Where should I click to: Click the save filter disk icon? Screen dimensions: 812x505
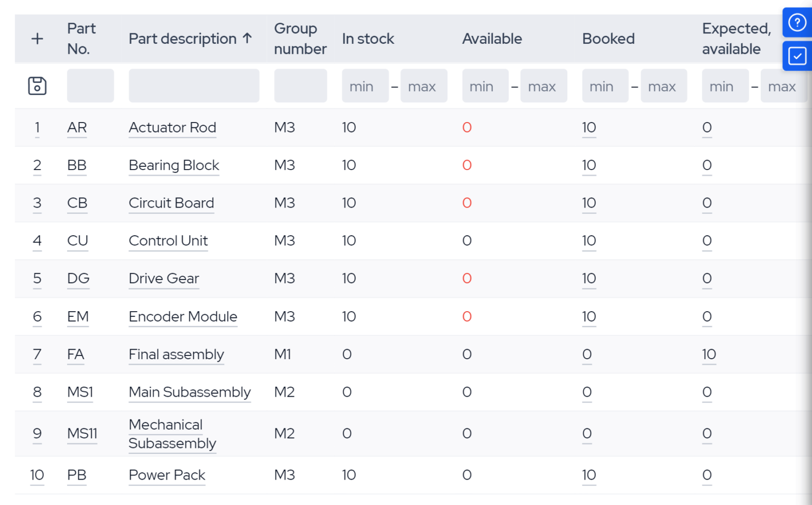tap(37, 86)
